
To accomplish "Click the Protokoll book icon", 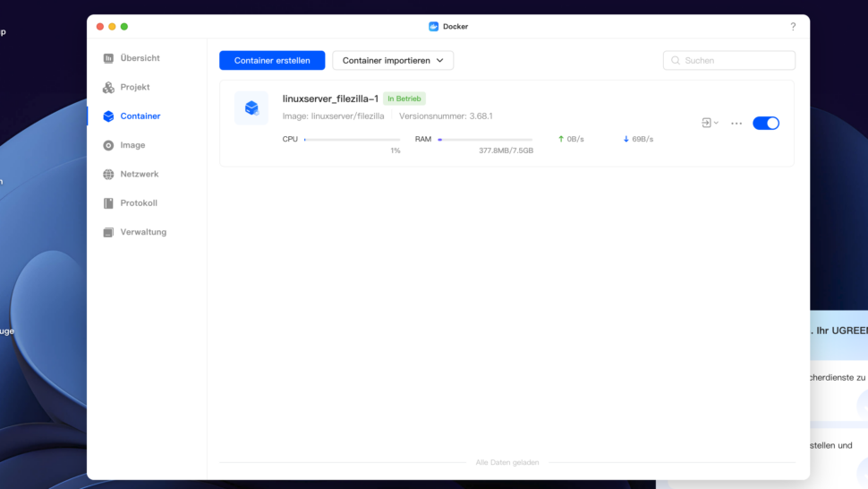I will [108, 203].
